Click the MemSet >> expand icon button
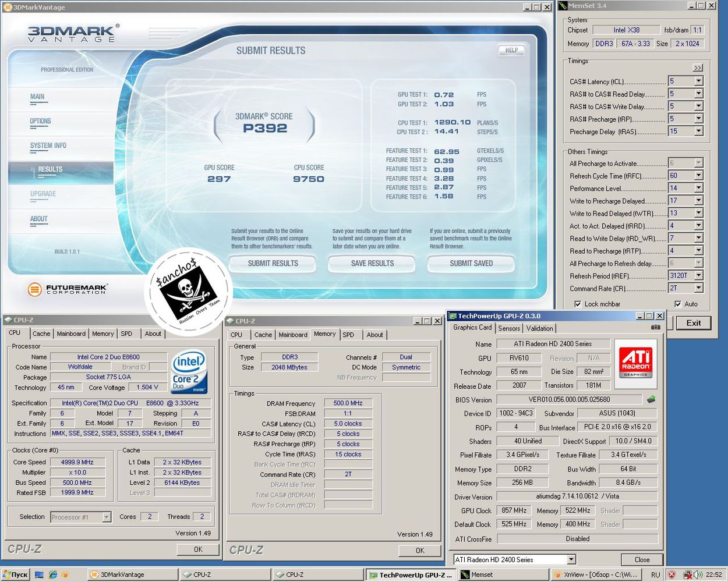This screenshot has height=582, width=728. click(x=698, y=68)
